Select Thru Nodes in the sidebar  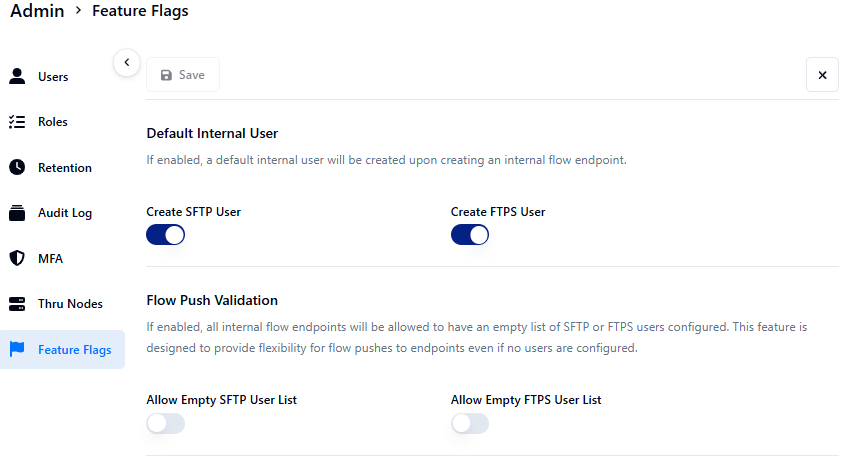(70, 303)
